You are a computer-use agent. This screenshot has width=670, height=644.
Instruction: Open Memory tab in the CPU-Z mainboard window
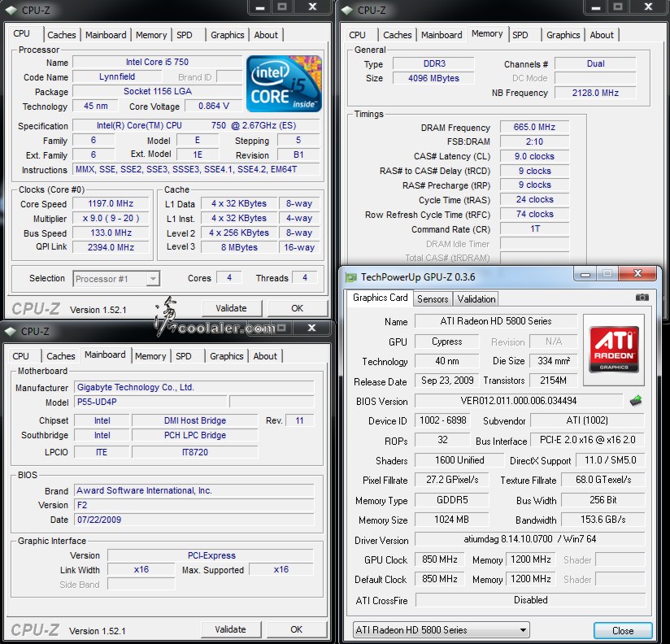pos(150,356)
